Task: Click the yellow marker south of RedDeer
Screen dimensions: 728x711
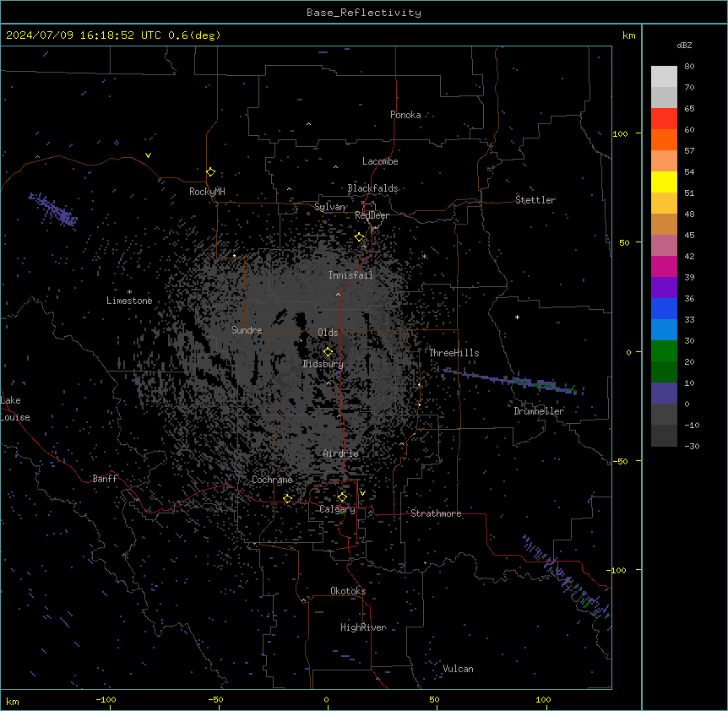Action: point(360,237)
